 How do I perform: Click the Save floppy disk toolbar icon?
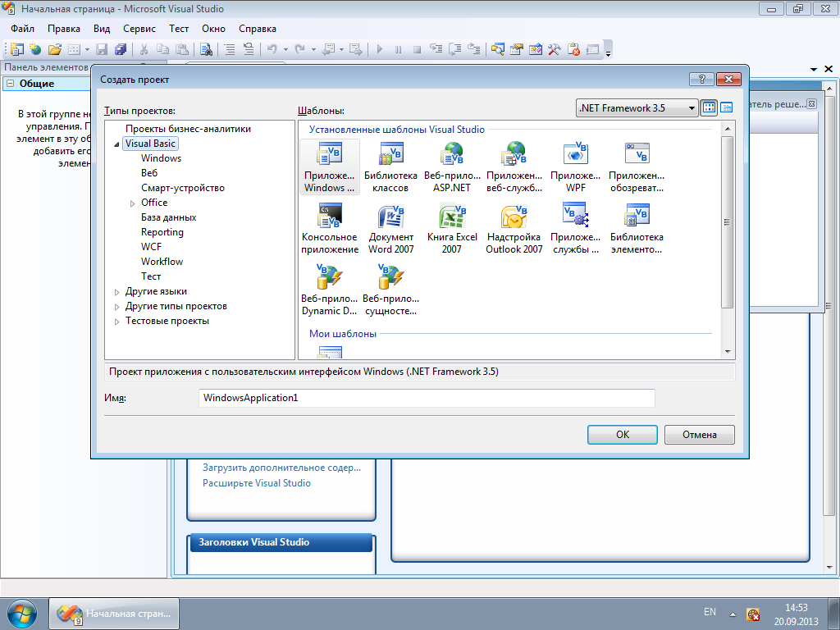[101, 50]
